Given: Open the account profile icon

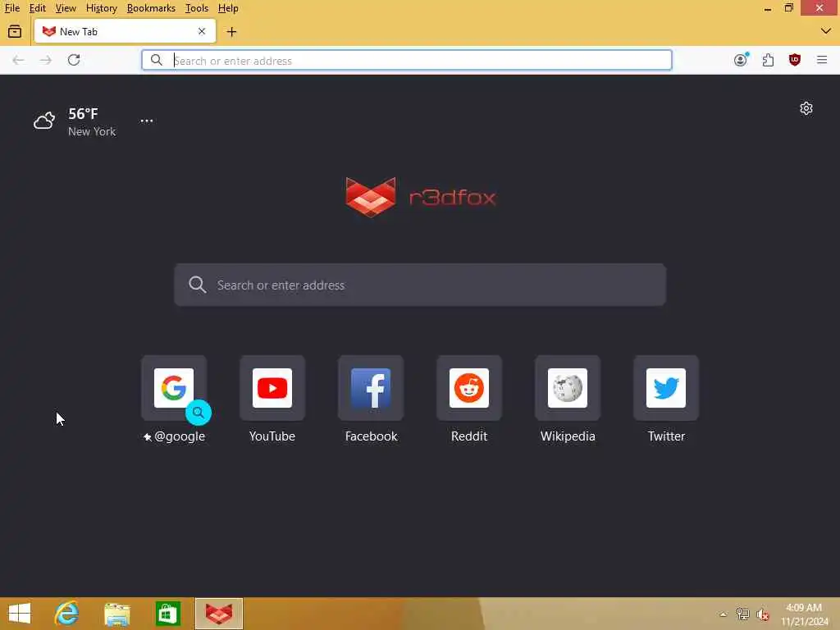Looking at the screenshot, I should 741,60.
